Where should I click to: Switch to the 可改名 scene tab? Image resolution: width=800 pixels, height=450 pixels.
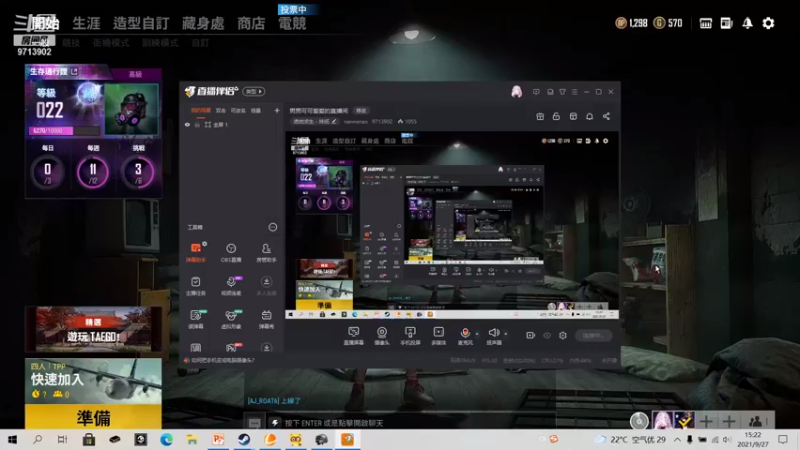[238, 110]
